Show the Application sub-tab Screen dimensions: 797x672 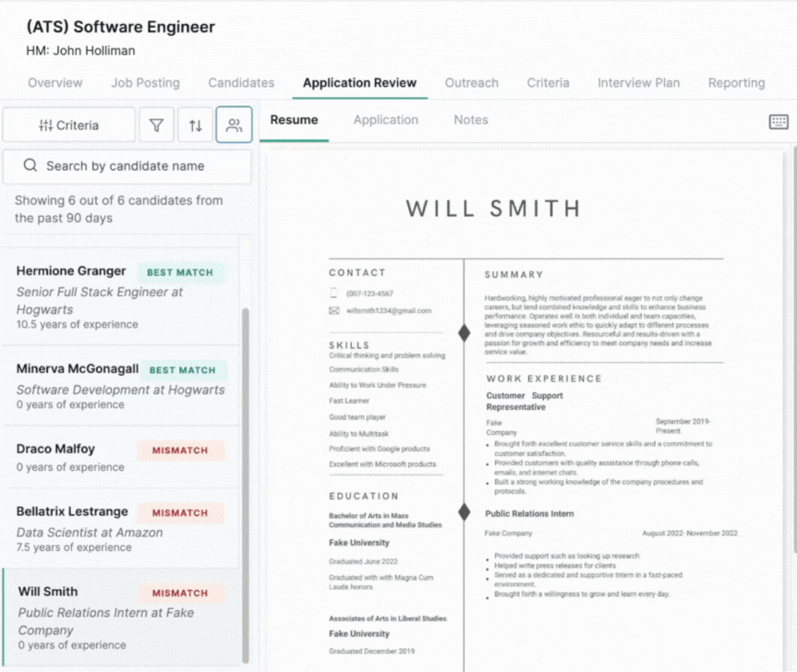[385, 120]
